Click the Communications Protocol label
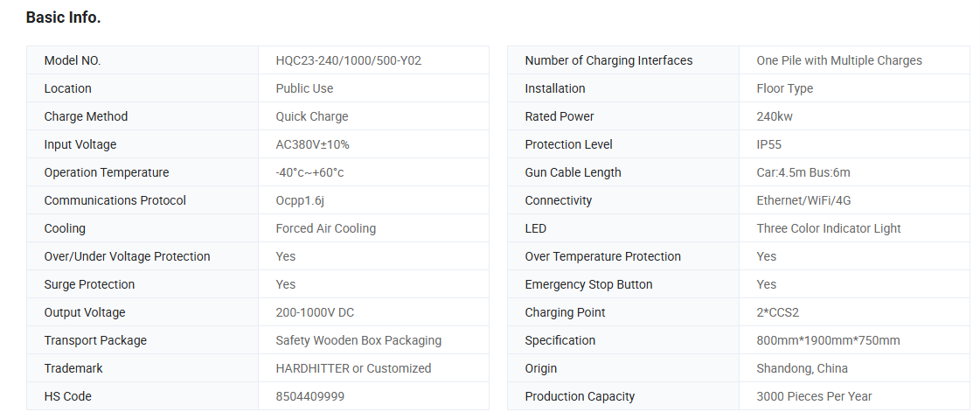This screenshot has width=980, height=419. tap(115, 200)
